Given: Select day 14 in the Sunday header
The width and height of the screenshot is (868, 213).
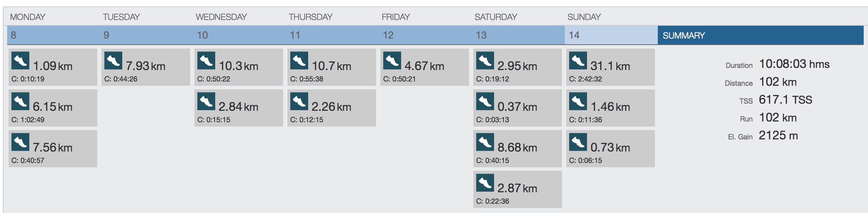Looking at the screenshot, I should coord(611,35).
